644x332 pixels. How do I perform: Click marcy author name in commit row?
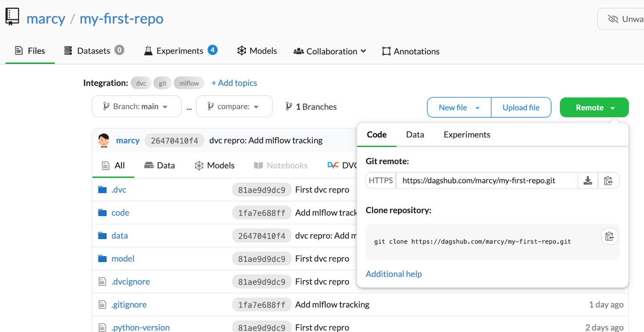coord(128,140)
